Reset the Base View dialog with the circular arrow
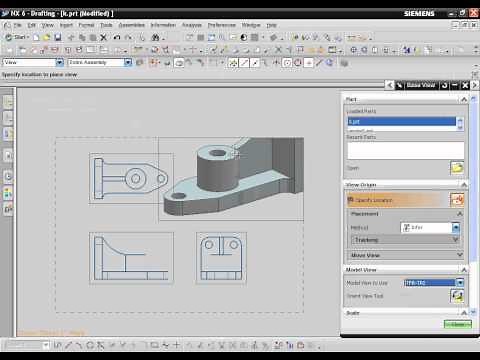This screenshot has width=480, height=360. coord(444,85)
